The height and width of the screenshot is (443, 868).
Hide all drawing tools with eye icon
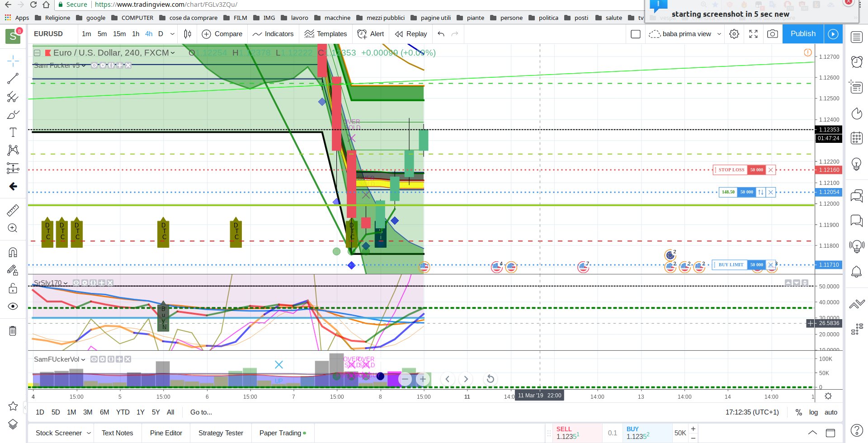coord(13,306)
